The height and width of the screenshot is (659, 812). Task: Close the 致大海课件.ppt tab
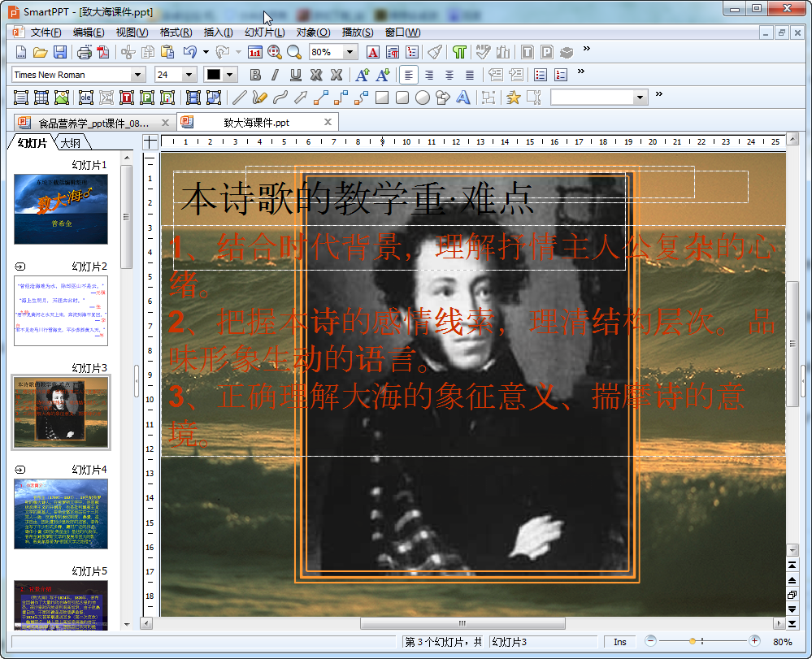(x=328, y=122)
